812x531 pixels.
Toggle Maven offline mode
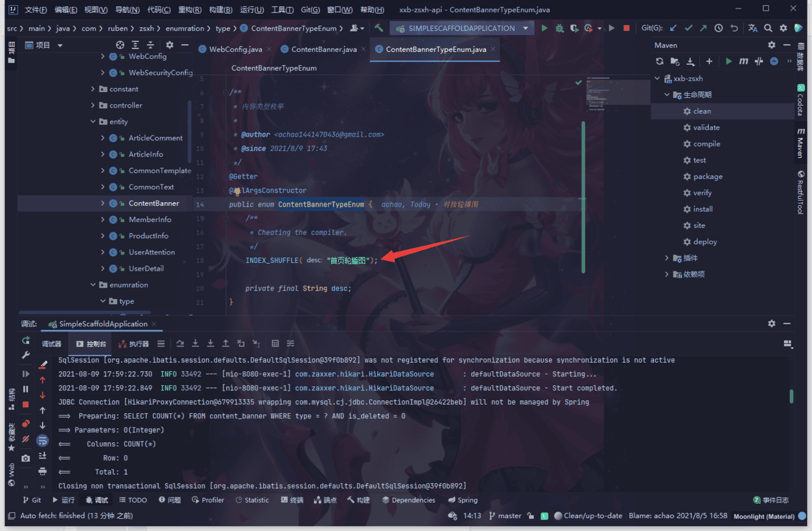pos(758,62)
